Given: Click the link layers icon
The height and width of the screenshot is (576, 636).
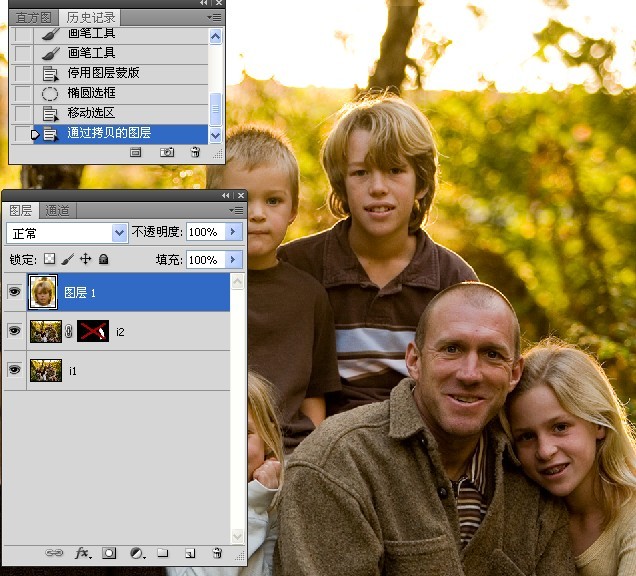Looking at the screenshot, I should 54,553.
